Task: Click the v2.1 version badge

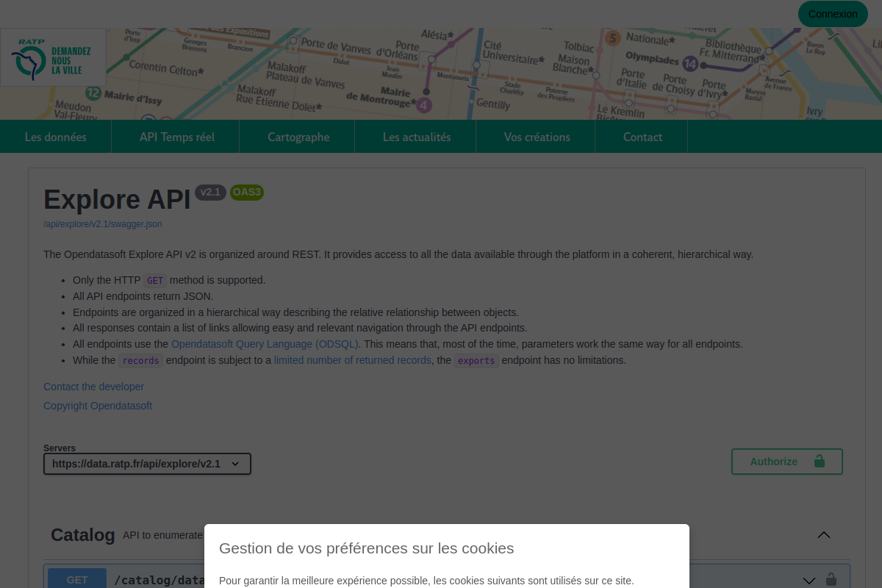Action: [210, 193]
